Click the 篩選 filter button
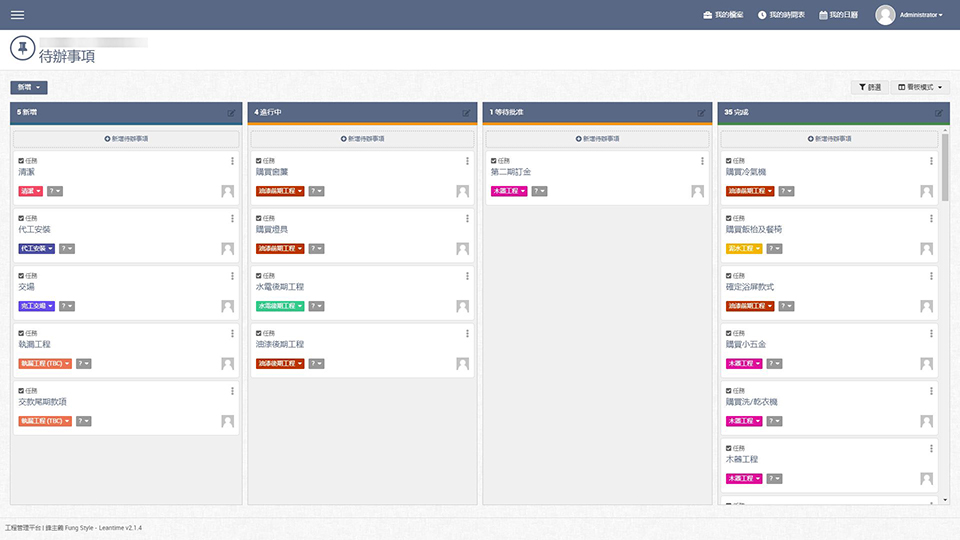 tap(868, 87)
